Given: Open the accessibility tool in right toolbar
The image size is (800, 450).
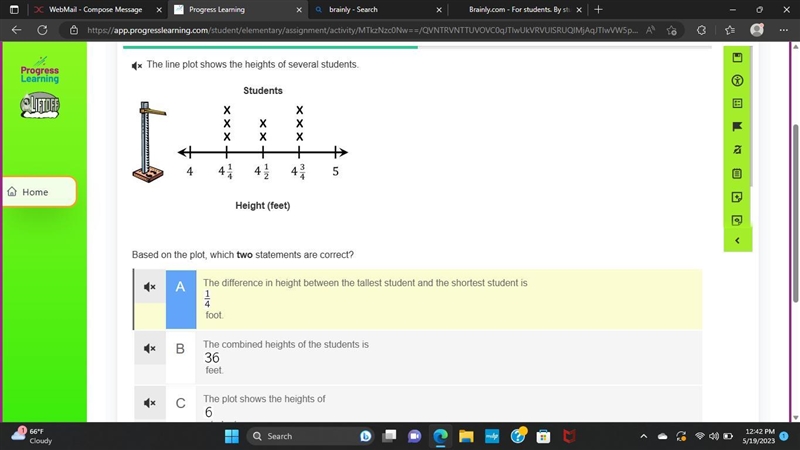Looking at the screenshot, I should (737, 81).
